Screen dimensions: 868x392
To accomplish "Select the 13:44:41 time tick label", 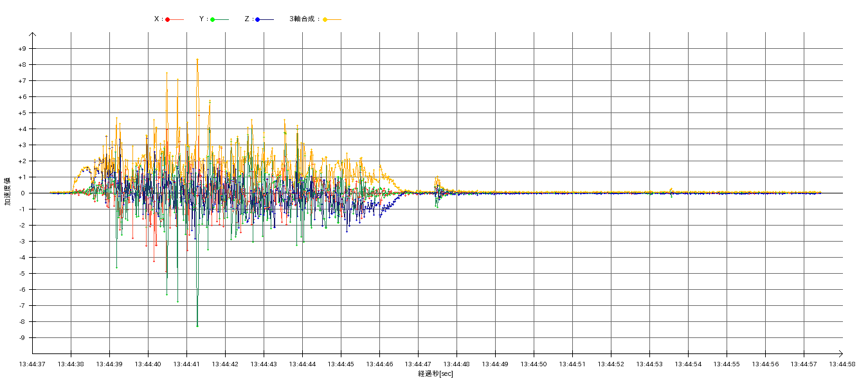I will pos(186,364).
